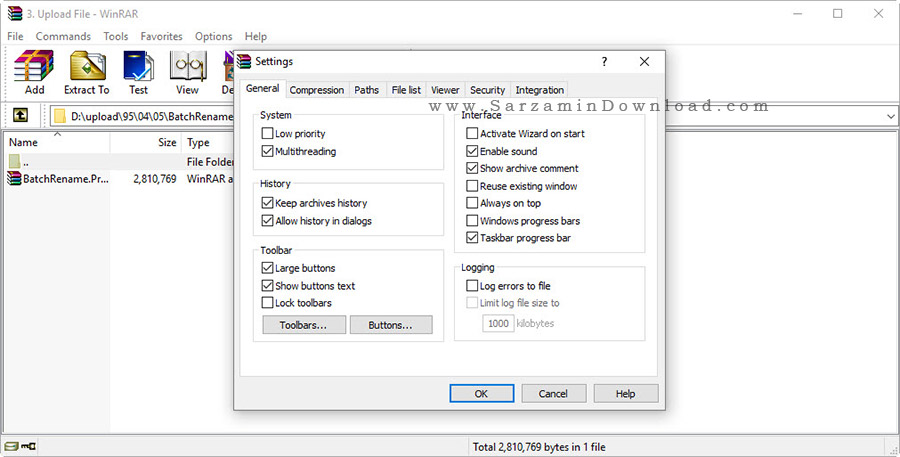The height and width of the screenshot is (457, 900).
Task: Click the D:\upload\95\04\05 address path
Action: click(x=152, y=117)
